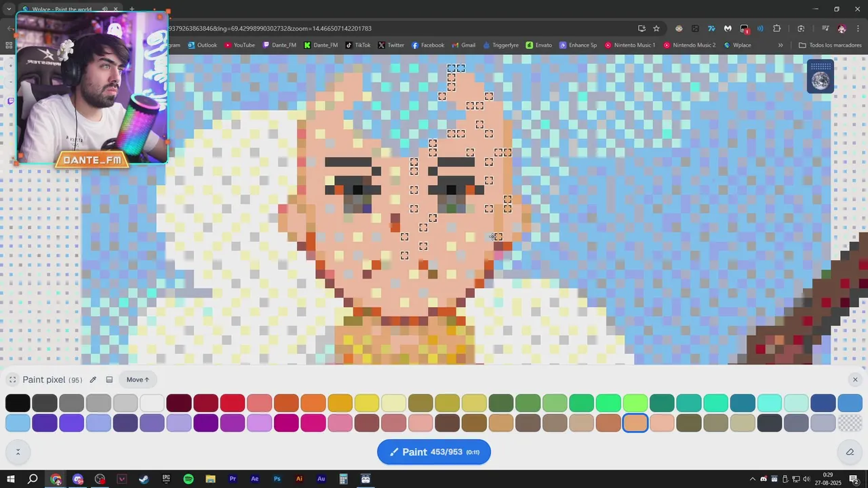Open the Nintendo Music 1 bookmark
The image size is (868, 488).
(x=630, y=45)
